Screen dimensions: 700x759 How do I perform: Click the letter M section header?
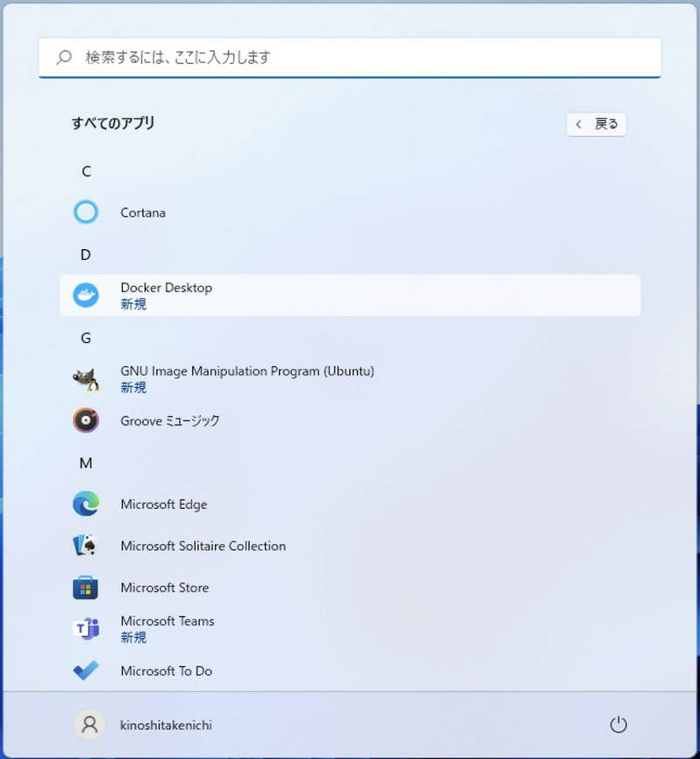pyautogui.click(x=86, y=463)
